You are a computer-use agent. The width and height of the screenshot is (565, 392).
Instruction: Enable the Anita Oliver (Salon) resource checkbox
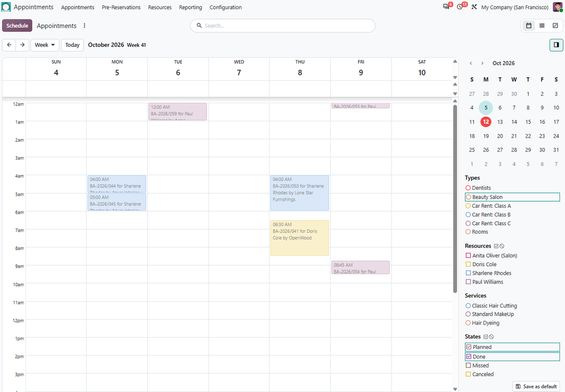point(468,256)
